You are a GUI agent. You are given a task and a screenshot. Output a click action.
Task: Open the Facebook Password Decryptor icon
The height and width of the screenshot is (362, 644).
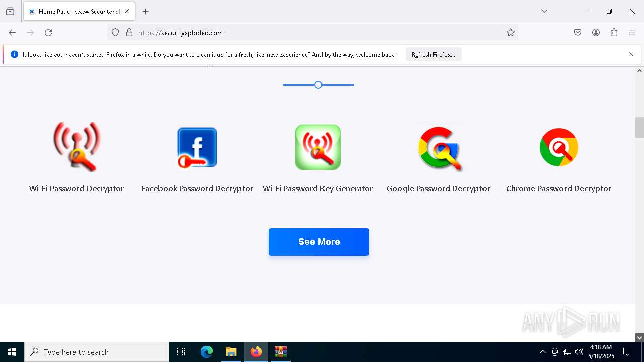(x=197, y=147)
